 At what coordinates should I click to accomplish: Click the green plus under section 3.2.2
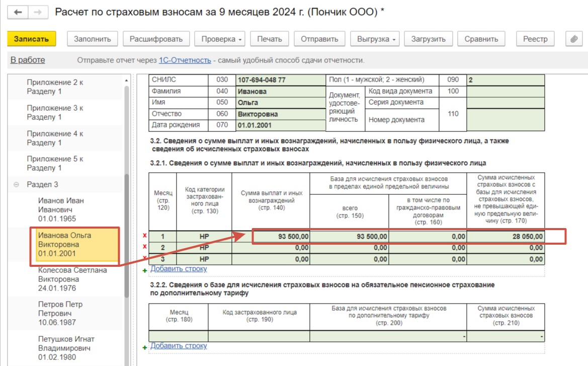tap(145, 347)
